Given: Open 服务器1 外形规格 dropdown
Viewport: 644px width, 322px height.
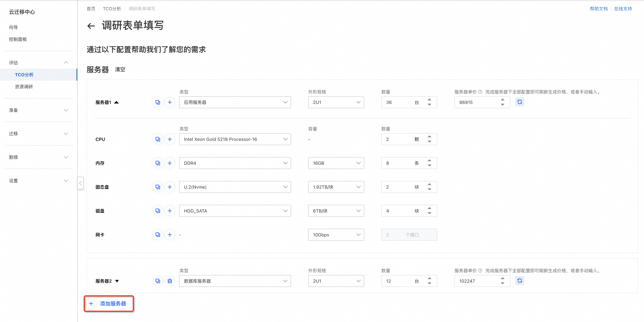Looking at the screenshot, I should click(336, 102).
